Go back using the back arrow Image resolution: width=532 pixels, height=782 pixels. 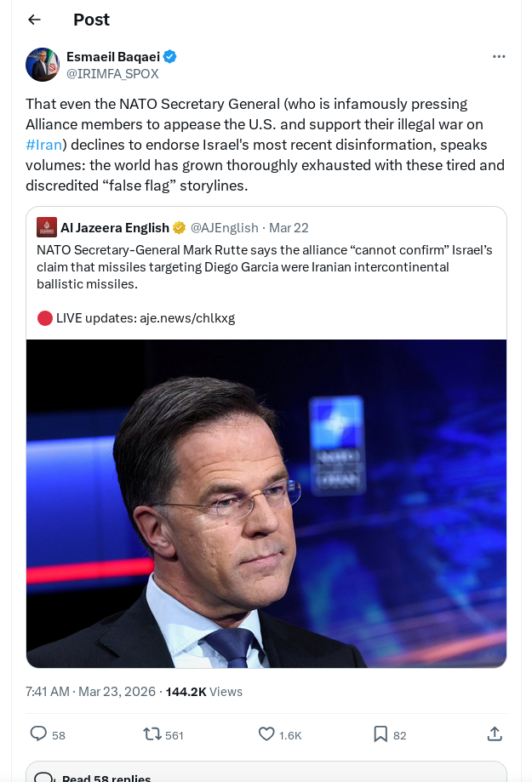[34, 20]
